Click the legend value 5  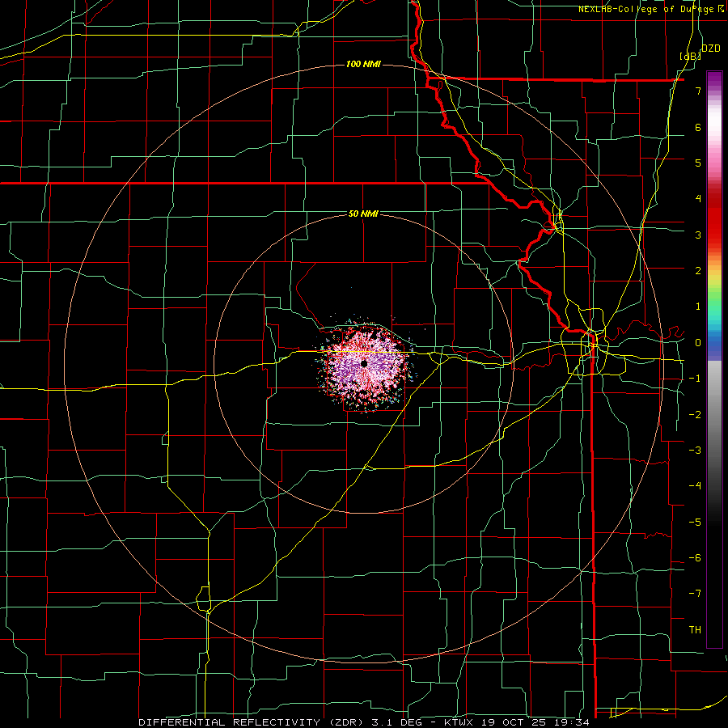[x=698, y=163]
